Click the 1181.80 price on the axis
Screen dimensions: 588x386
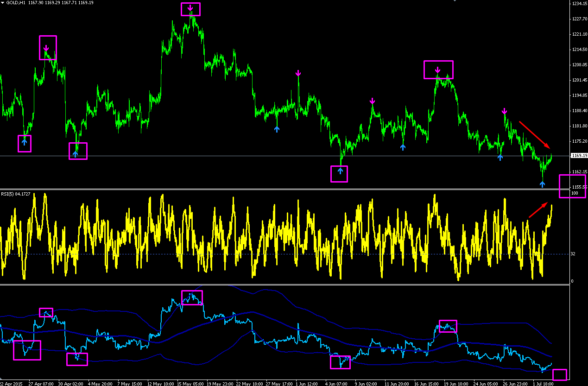click(x=580, y=126)
